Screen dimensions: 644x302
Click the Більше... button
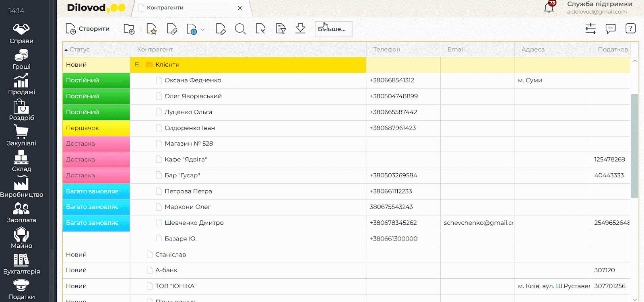point(333,29)
